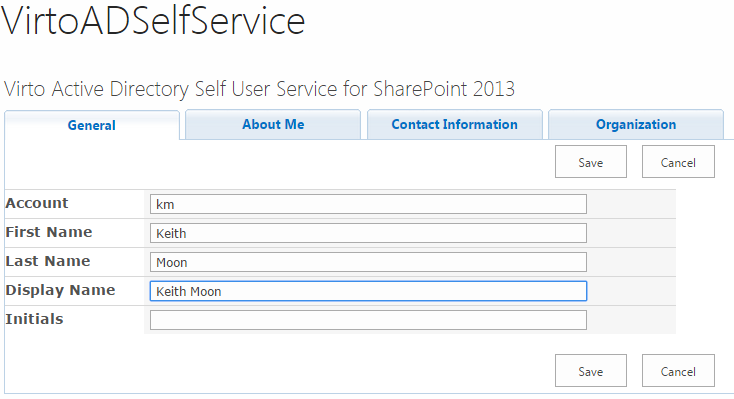
Task: Click the First Name label
Action: (49, 232)
